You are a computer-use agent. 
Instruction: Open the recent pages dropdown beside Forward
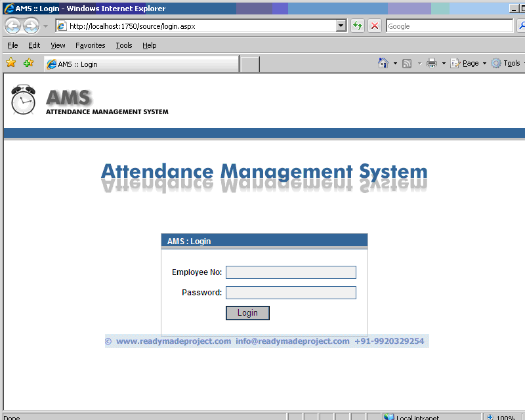click(46, 26)
